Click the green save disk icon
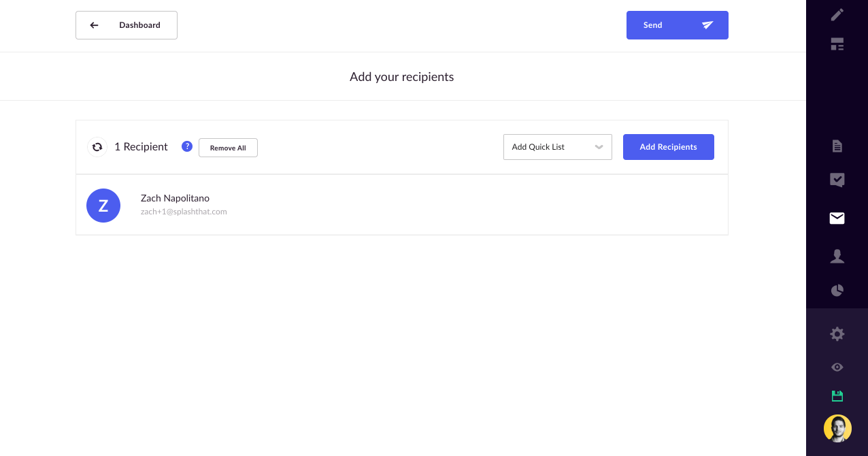Screen dimensions: 868x456 pyautogui.click(x=837, y=396)
